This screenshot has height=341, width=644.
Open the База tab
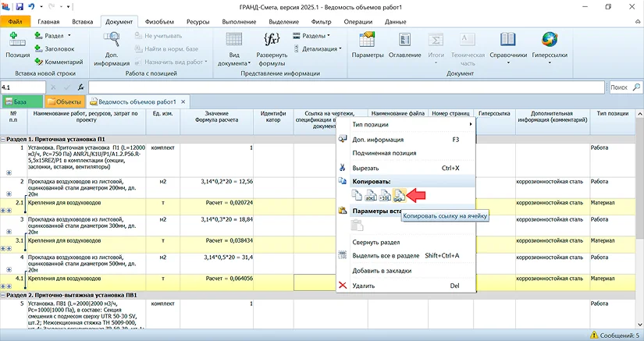coord(22,101)
